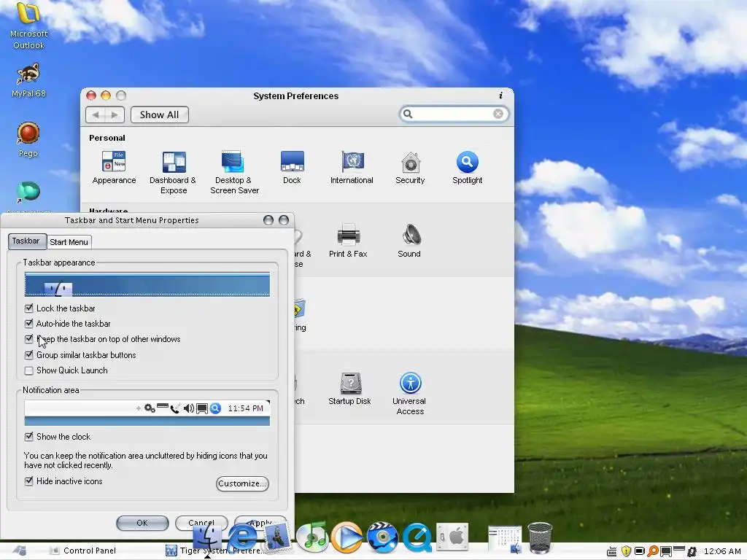Viewport: 747px width, 560px height.
Task: Open Startup Disk preferences
Action: click(349, 389)
